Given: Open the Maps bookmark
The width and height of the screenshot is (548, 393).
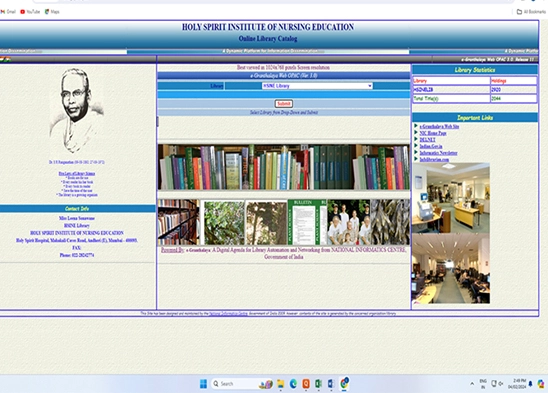Looking at the screenshot, I should click(x=52, y=12).
